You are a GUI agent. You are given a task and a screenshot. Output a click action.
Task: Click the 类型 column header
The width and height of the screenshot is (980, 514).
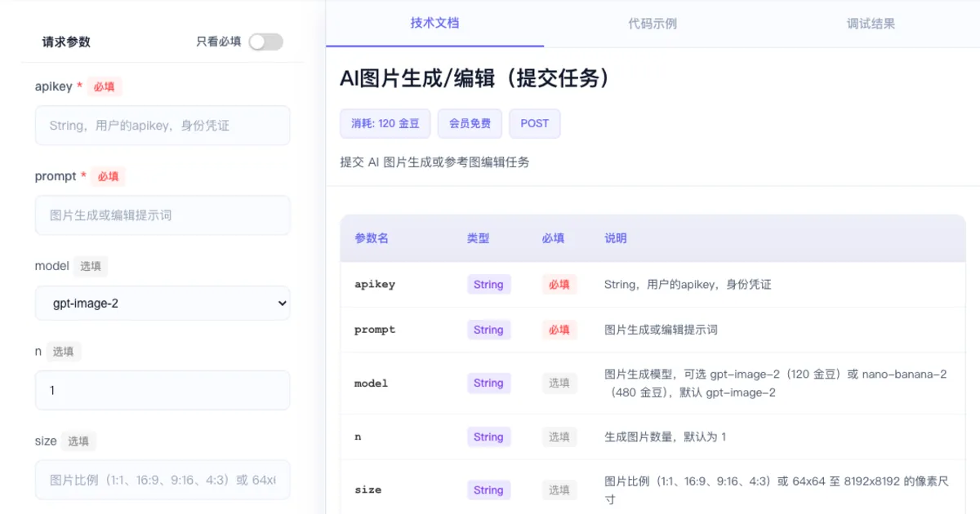tap(479, 238)
